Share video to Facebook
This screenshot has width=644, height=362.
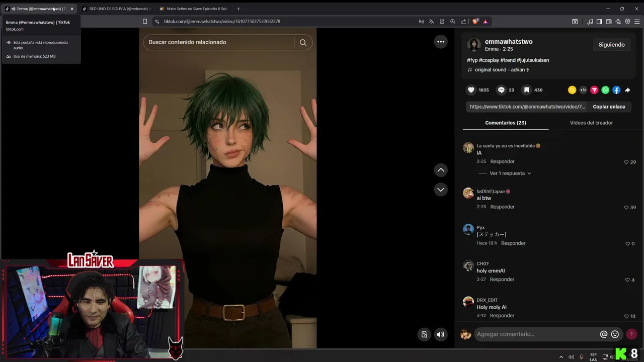[616, 90]
